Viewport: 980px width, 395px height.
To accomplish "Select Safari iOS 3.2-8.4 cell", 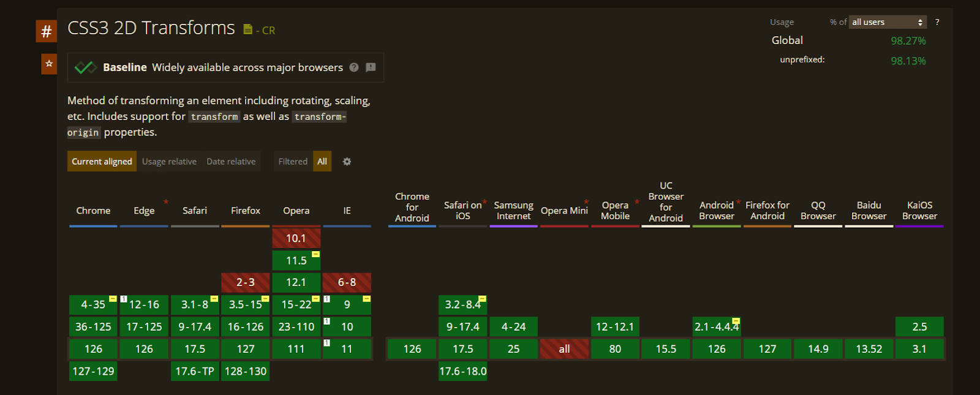I will click(x=463, y=304).
